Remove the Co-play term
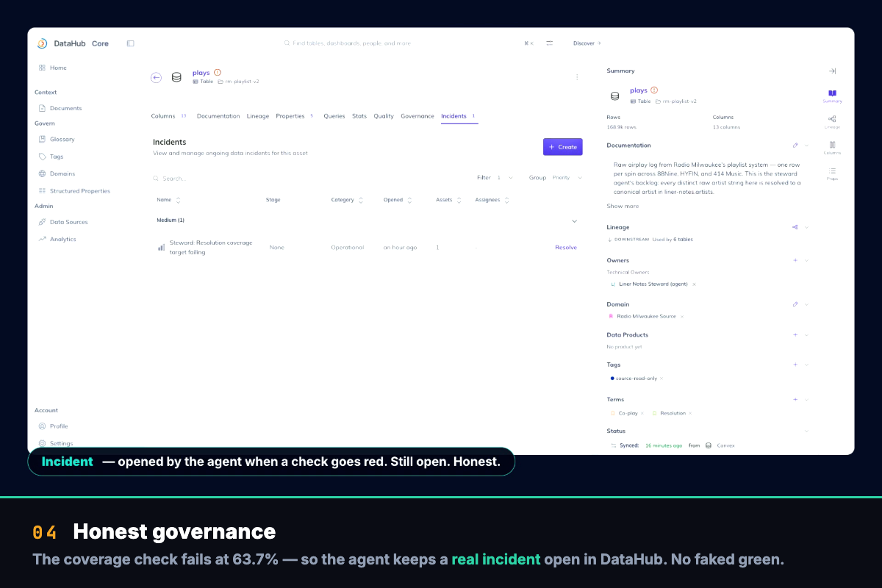Viewport: 882px width, 588px height. point(642,413)
